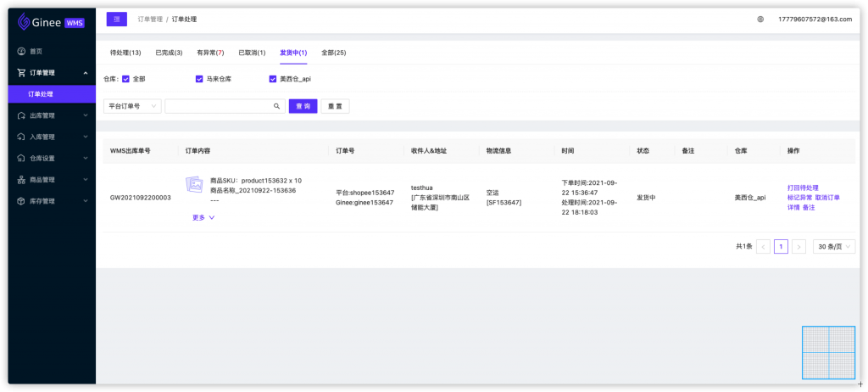Click the 查询 button
The image size is (868, 392).
[303, 106]
